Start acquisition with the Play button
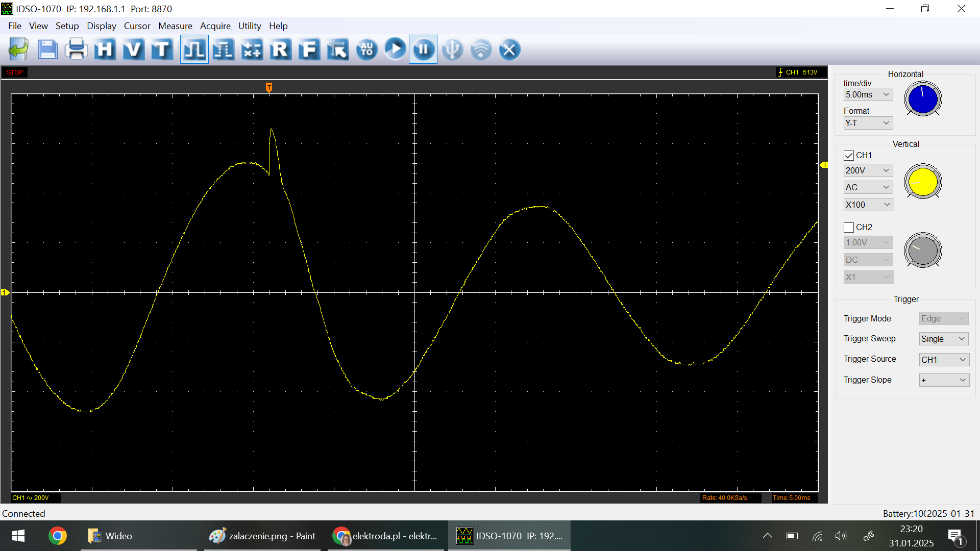 pyautogui.click(x=395, y=49)
